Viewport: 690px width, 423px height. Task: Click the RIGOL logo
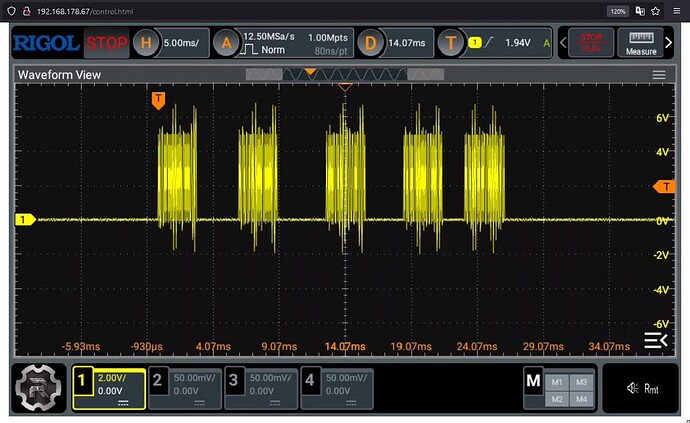[47, 44]
